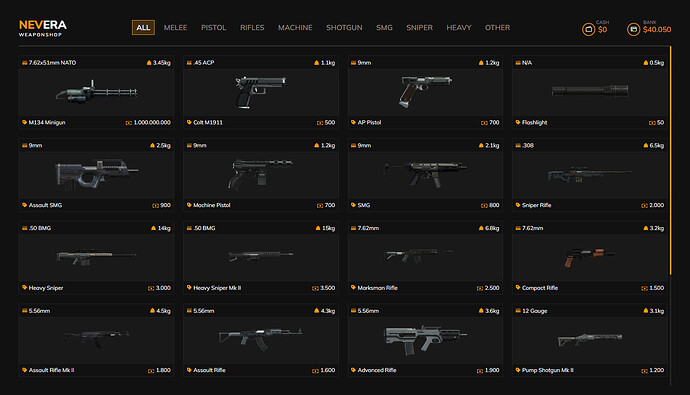Screen dimensions: 690x395
Task: Open the HEAVY weapons tab
Action: pos(459,27)
